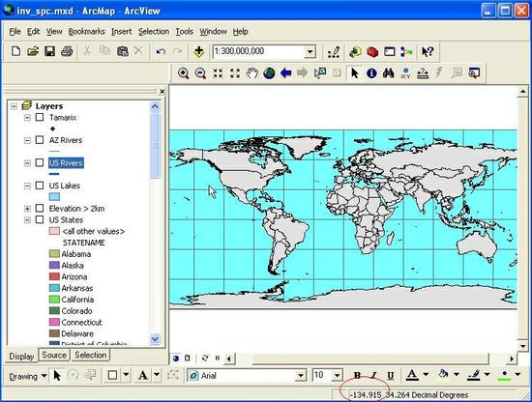Open ArcToolbox red toolbox icon
The width and height of the screenshot is (532, 402).
(372, 52)
